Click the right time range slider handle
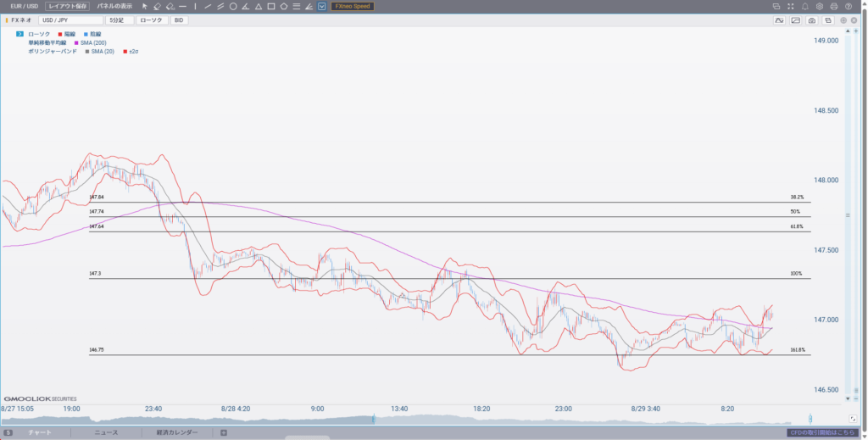Viewport: 868px width, 440px height. (810, 419)
